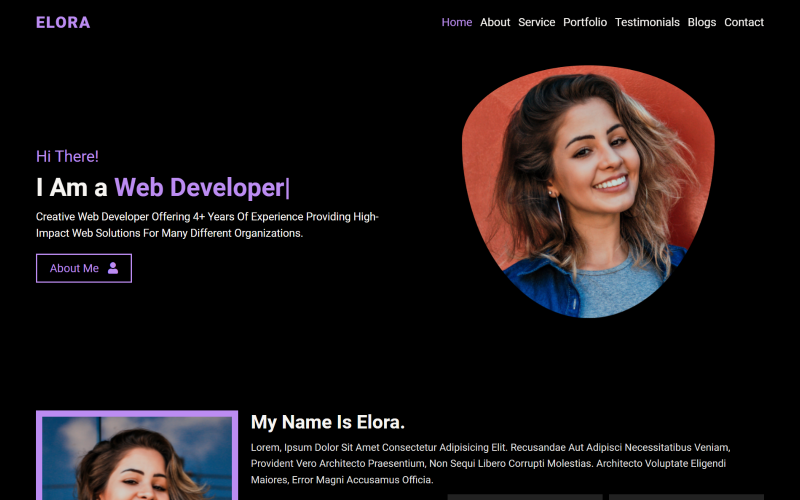Click the user icon in About Me button

click(x=113, y=268)
